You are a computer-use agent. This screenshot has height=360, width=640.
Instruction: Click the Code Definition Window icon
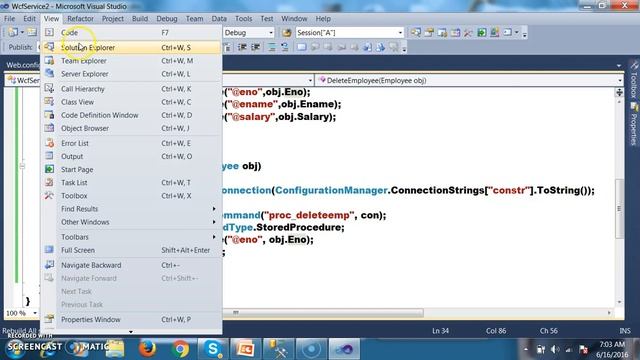tap(49, 115)
